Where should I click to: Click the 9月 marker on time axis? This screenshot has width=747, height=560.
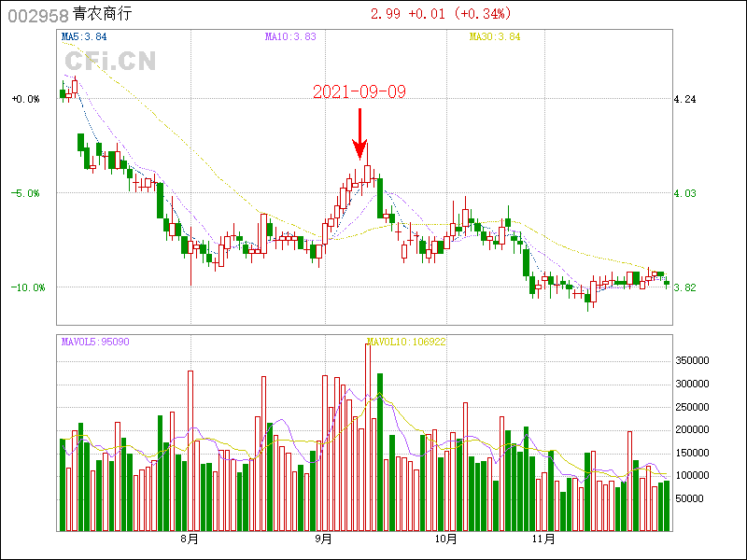[x=324, y=539]
